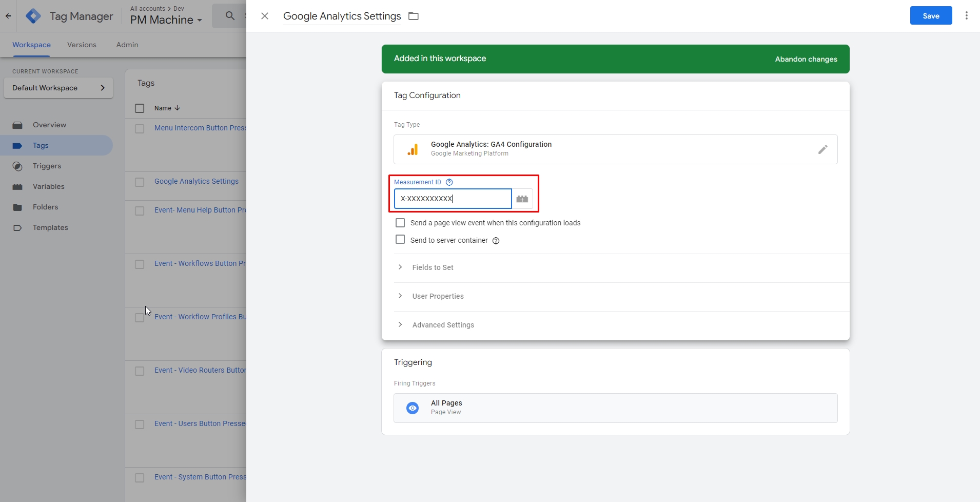The height and width of the screenshot is (502, 980).
Task: Open Triggers in the sidebar
Action: pos(47,166)
